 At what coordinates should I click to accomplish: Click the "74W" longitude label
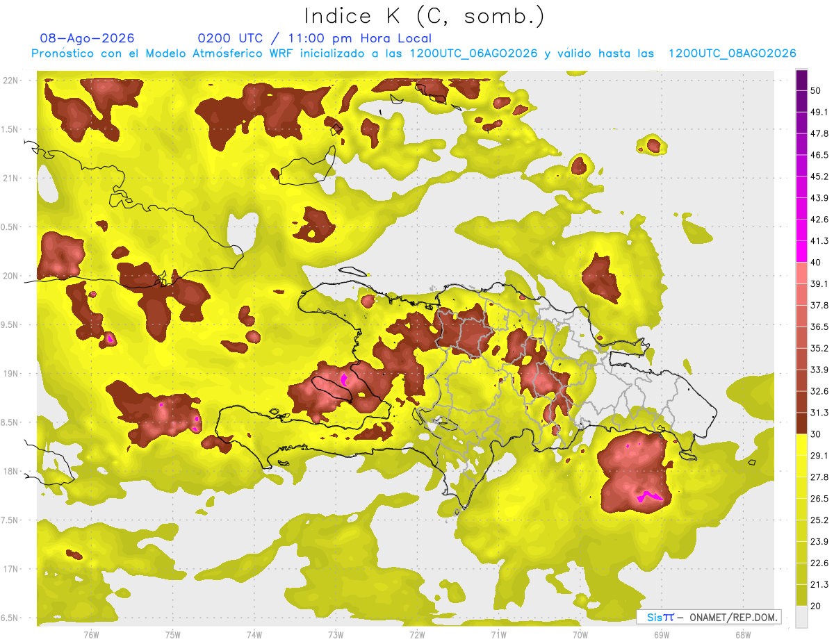[254, 634]
